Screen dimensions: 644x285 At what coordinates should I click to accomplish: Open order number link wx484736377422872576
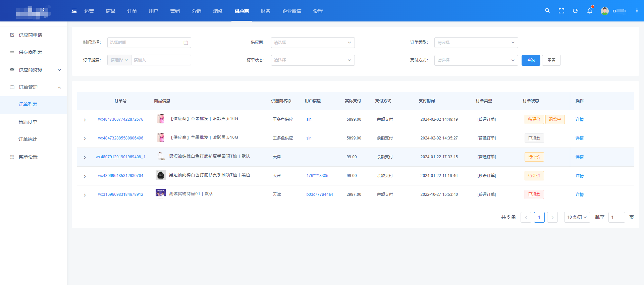(121, 119)
